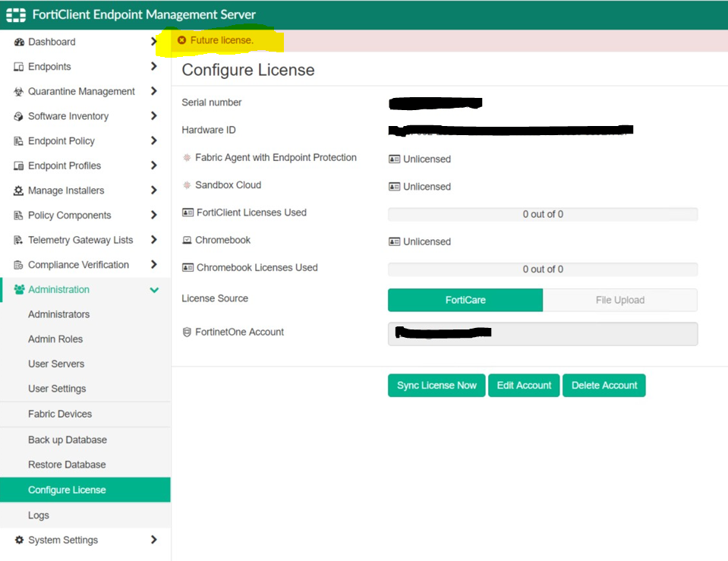Click the Fortinet logo icon in header
The image size is (728, 561).
16,15
